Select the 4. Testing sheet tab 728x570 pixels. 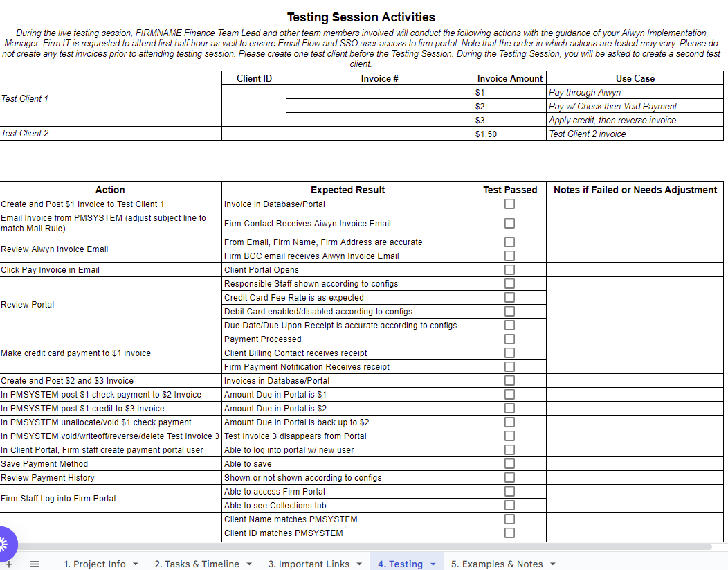(400, 564)
